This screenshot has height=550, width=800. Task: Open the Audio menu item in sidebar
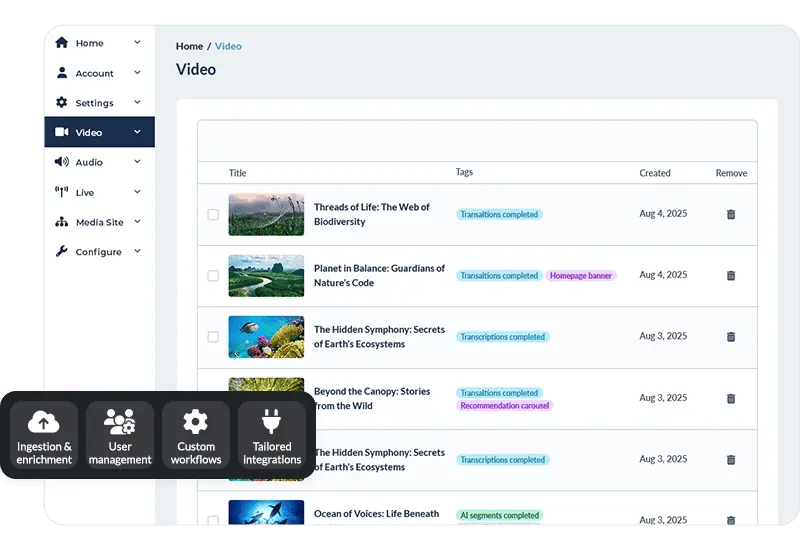pyautogui.click(x=89, y=162)
